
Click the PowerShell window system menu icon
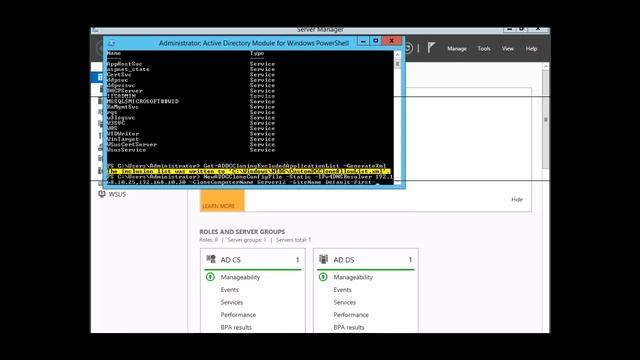[111, 43]
